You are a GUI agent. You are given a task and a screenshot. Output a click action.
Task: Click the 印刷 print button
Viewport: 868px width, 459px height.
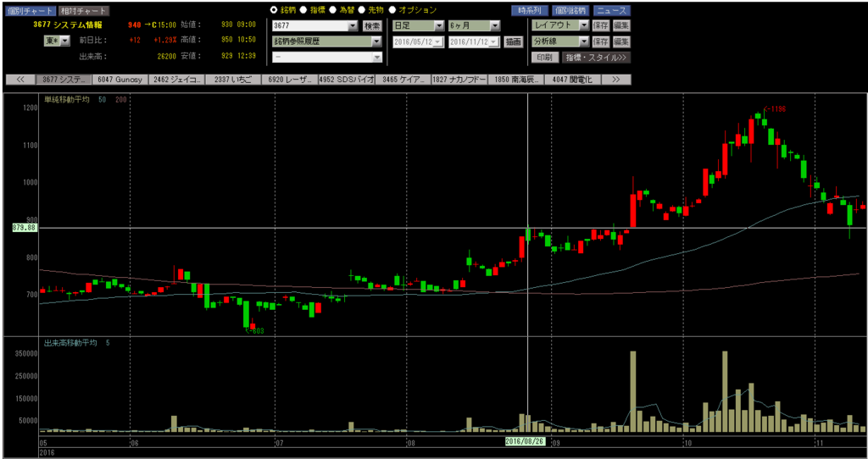point(545,58)
